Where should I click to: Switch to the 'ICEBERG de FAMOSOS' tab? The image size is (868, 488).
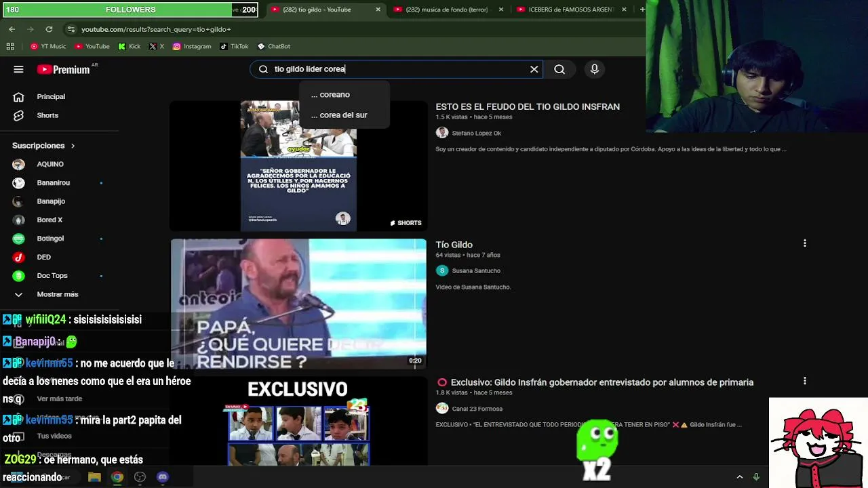click(571, 9)
